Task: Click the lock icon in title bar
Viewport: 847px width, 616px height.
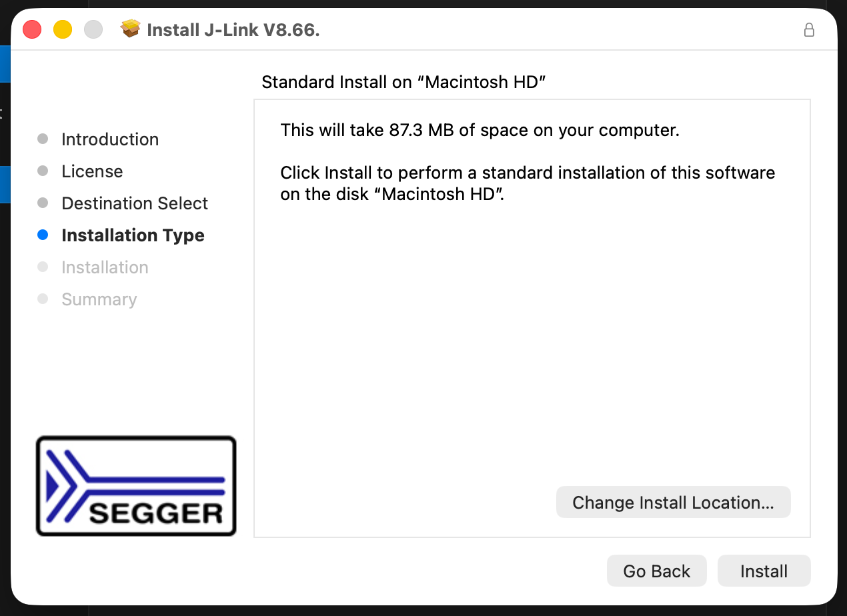Action: click(x=809, y=30)
